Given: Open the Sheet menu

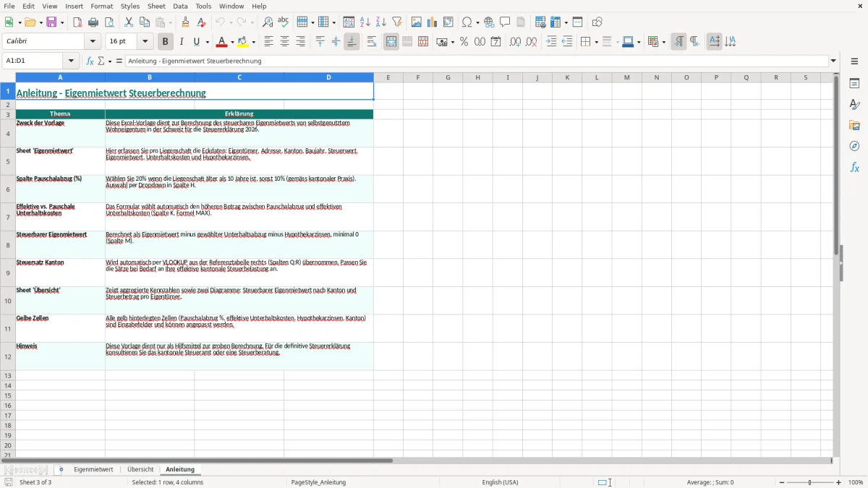Looking at the screenshot, I should coord(156,6).
